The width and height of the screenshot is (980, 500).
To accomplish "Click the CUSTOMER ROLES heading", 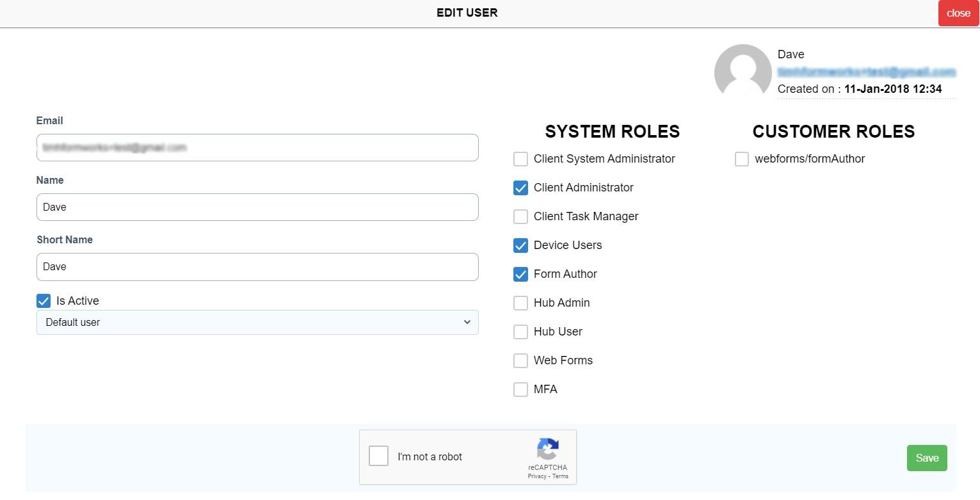I will point(833,131).
